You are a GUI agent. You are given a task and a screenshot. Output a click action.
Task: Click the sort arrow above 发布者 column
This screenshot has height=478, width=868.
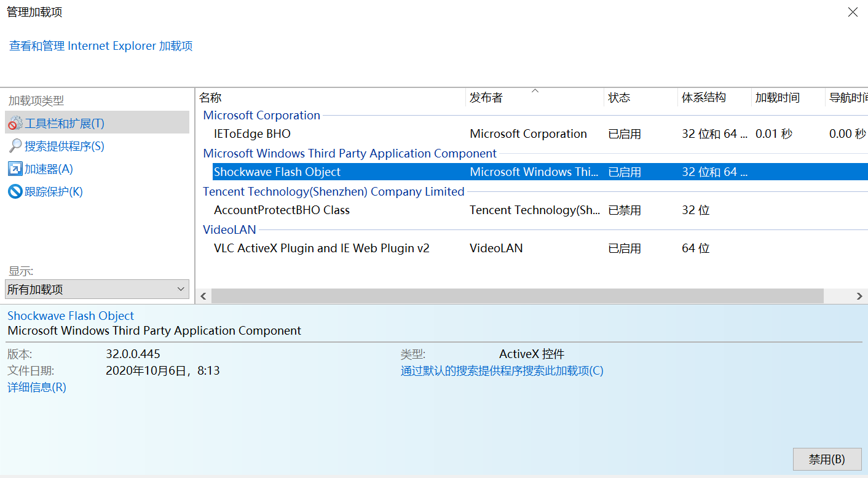coord(534,90)
